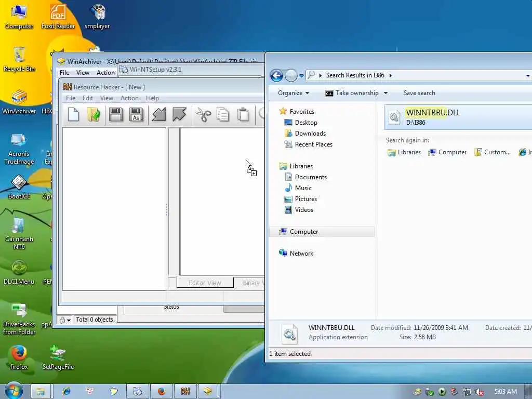
Task: Open the Windows Start button
Action: [14, 391]
